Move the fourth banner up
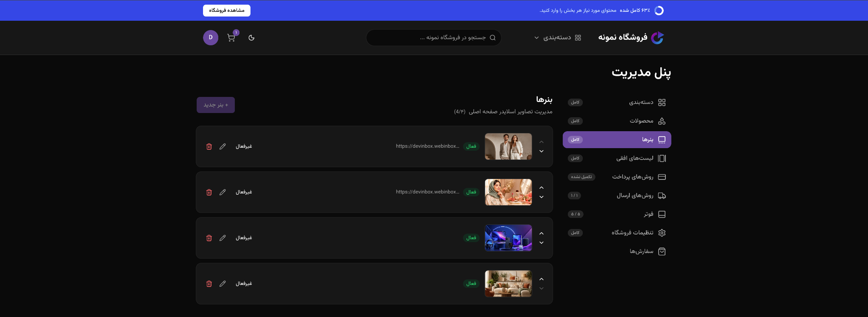The image size is (868, 317). pyautogui.click(x=541, y=279)
